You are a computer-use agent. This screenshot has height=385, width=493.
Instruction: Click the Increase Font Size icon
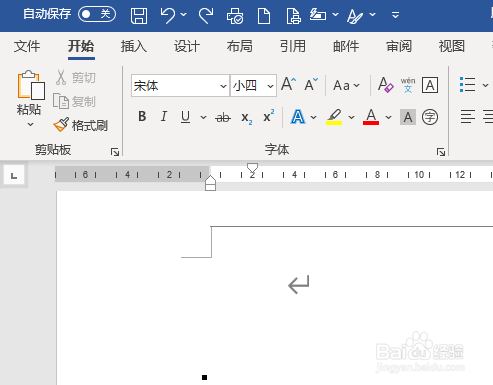pos(289,85)
